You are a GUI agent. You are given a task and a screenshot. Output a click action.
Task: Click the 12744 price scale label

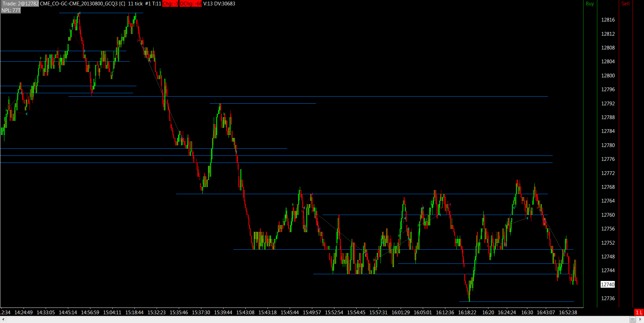pos(608,271)
